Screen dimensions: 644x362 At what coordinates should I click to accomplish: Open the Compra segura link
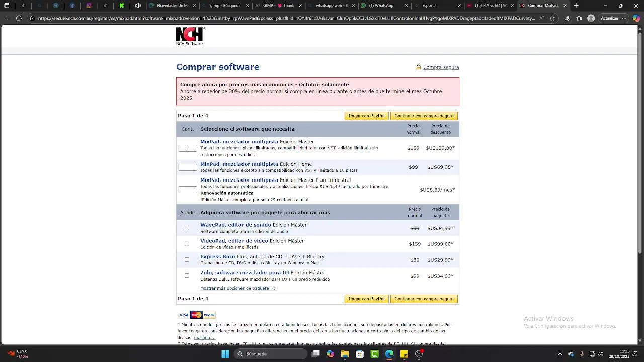pos(441,67)
